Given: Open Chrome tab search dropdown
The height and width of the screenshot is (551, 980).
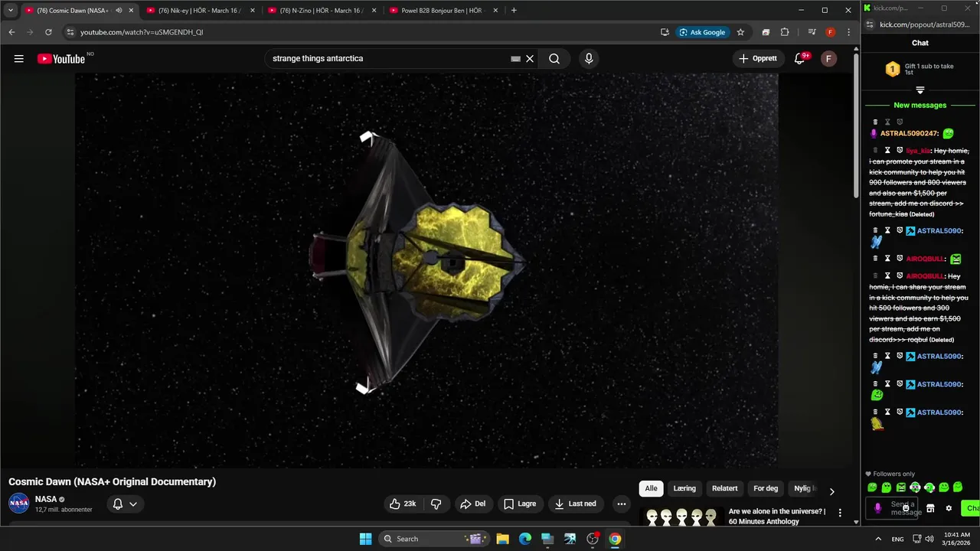Looking at the screenshot, I should click(x=10, y=11).
